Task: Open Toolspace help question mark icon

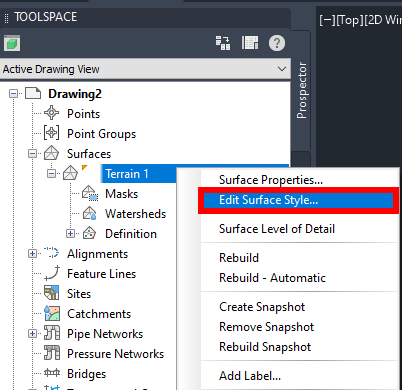Action: 277,43
